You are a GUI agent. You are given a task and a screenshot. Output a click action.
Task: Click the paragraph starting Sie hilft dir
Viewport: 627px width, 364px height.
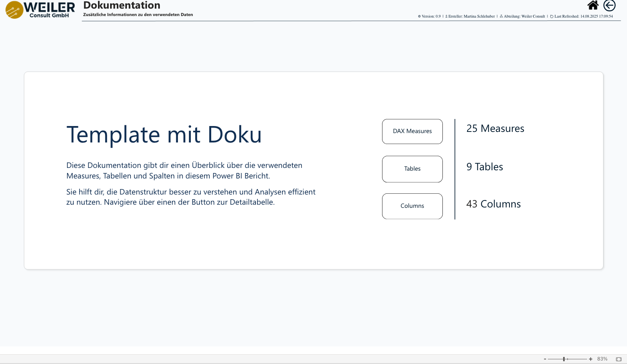point(191,197)
